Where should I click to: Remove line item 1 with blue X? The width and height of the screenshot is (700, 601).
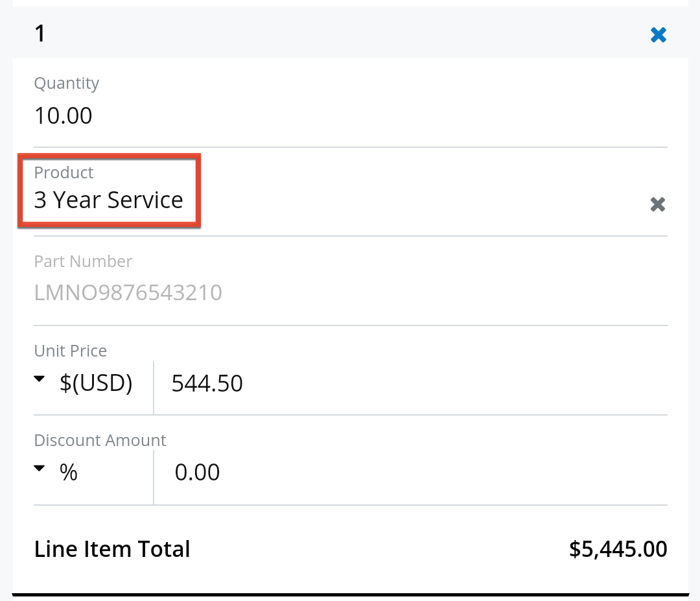click(x=658, y=35)
